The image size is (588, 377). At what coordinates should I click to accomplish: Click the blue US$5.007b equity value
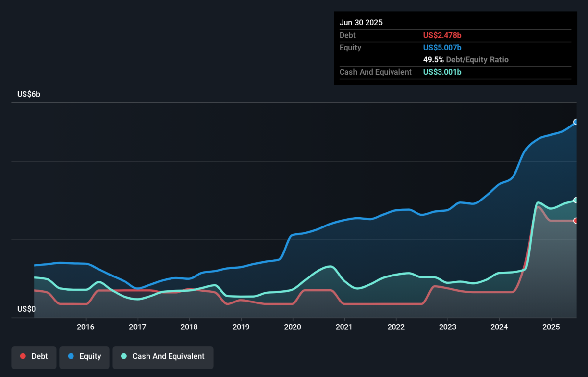tap(442, 48)
